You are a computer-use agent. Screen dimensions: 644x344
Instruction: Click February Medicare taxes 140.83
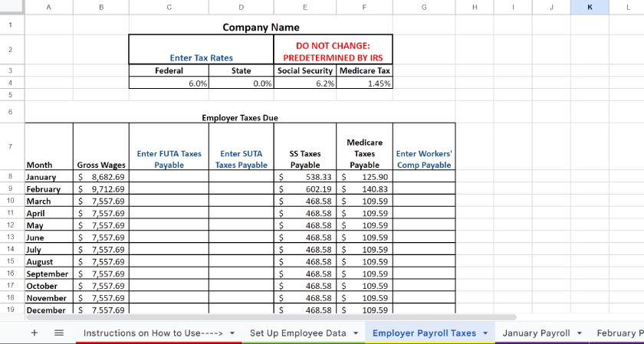(364, 188)
